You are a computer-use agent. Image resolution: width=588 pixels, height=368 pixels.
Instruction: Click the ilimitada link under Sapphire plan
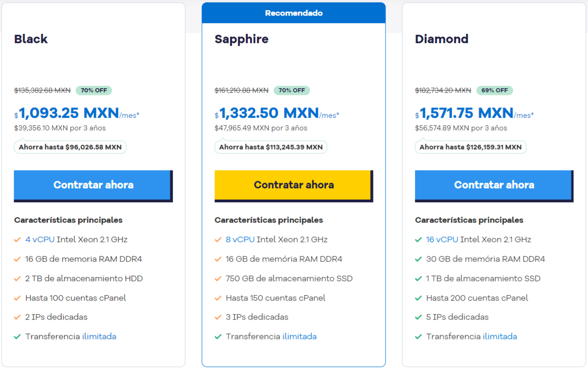(299, 337)
